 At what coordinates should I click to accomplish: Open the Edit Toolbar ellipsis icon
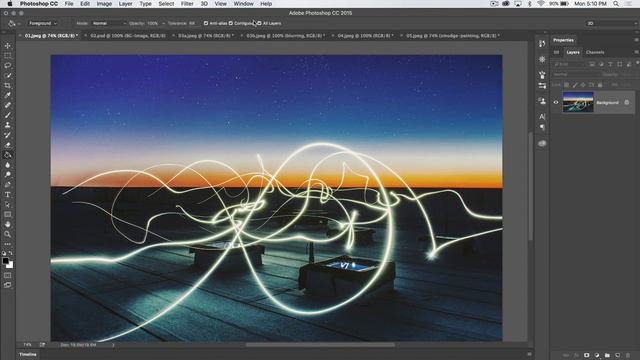(8, 244)
